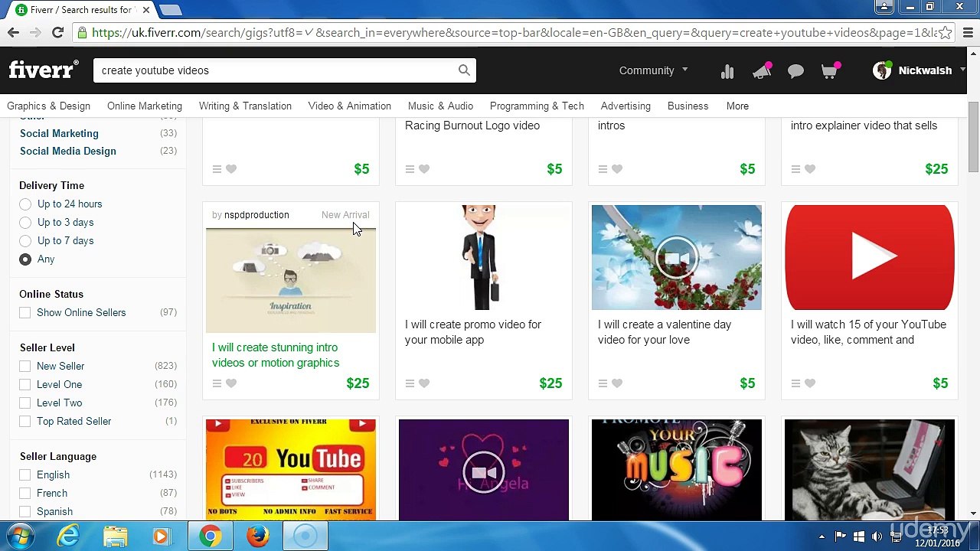
Task: Open the Business category
Action: pyautogui.click(x=688, y=106)
